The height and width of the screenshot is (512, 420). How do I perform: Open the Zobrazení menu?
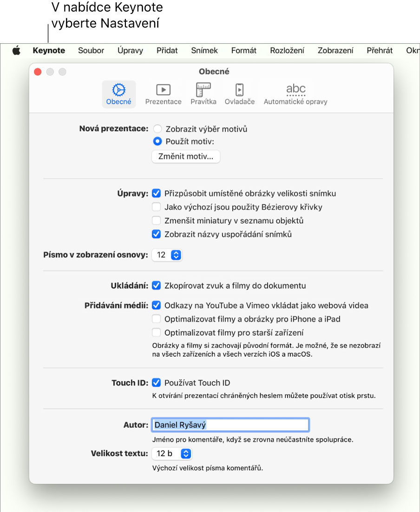(x=335, y=51)
